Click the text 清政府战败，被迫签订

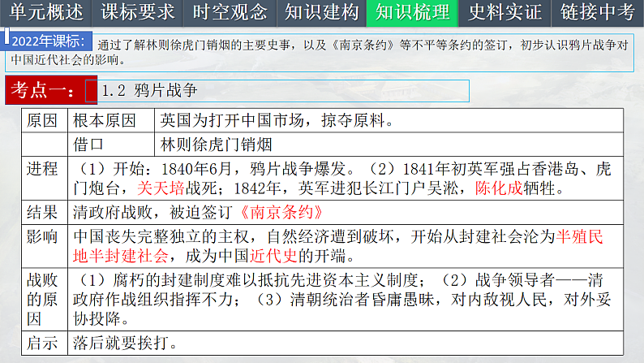click(152, 212)
